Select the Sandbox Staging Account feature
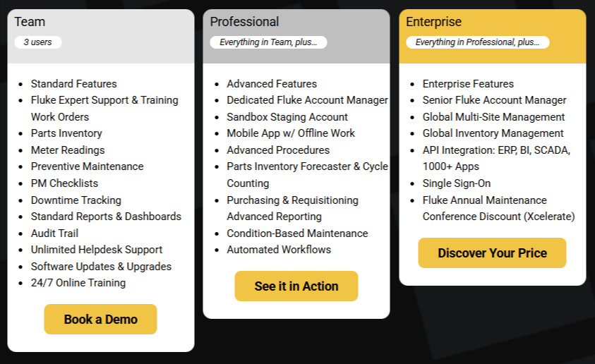The image size is (595, 364). 287,117
